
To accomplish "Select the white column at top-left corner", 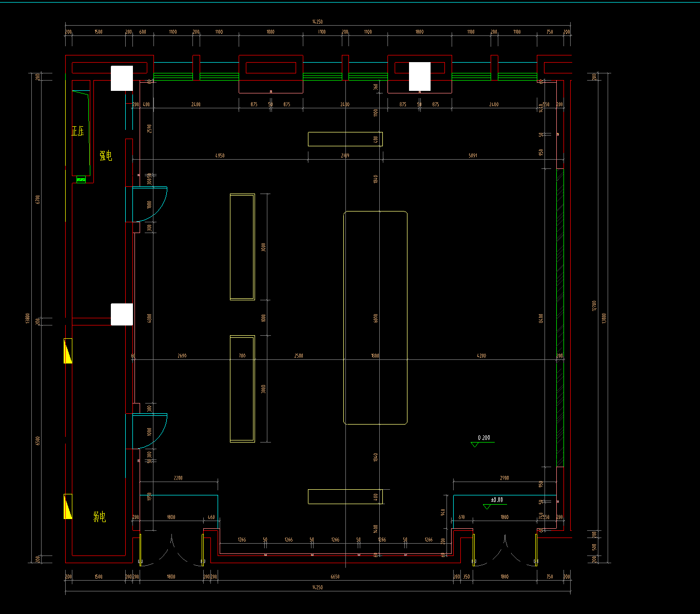I will click(122, 78).
